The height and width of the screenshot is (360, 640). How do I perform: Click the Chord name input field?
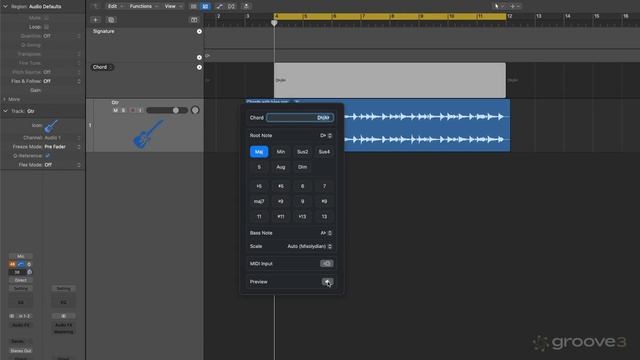point(300,118)
